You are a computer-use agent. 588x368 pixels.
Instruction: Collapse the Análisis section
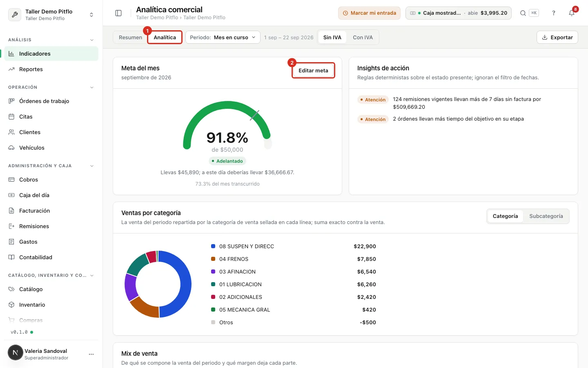click(x=92, y=40)
